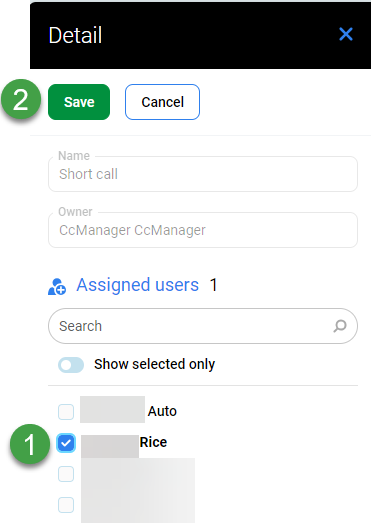Click the green Save button
This screenshot has width=371, height=523.
(79, 102)
